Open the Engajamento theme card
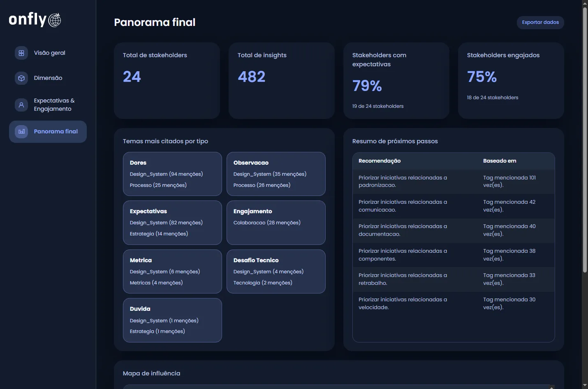 tap(276, 223)
